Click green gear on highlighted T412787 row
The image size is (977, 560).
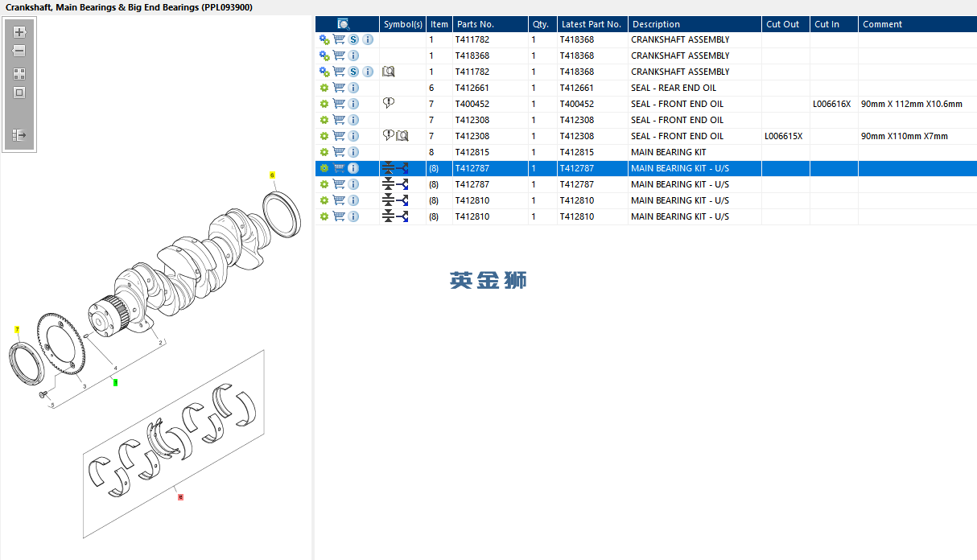tap(324, 168)
